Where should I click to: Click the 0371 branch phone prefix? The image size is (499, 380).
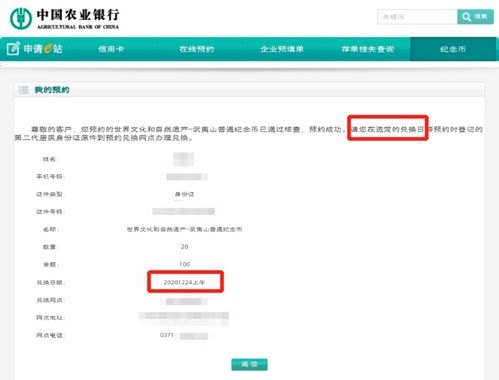pos(167,335)
